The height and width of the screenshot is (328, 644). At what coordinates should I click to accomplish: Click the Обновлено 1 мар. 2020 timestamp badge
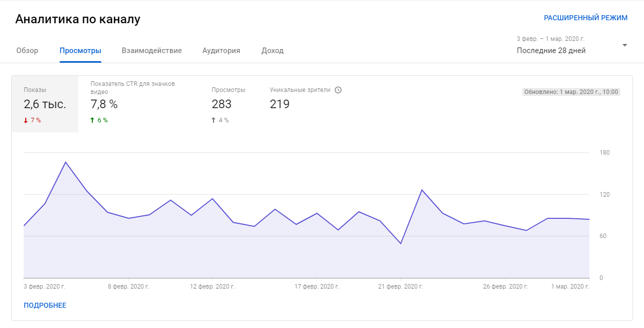coord(570,92)
